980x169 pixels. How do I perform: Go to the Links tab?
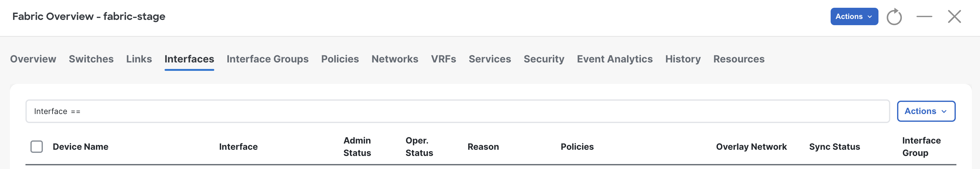click(x=139, y=59)
